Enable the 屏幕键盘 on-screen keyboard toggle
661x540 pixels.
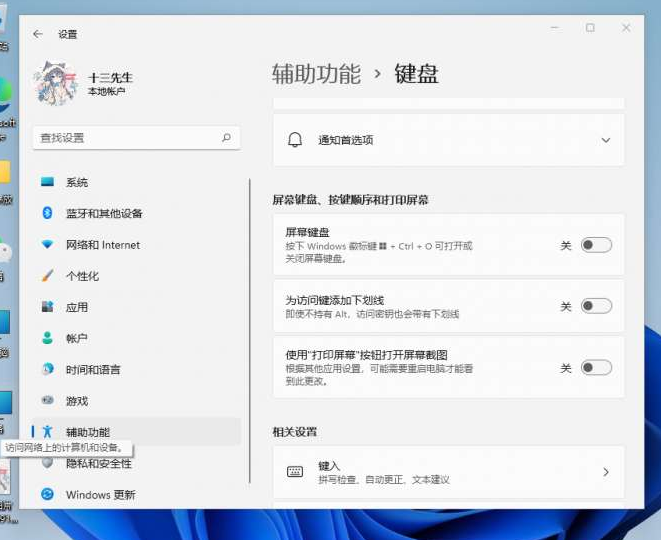596,245
